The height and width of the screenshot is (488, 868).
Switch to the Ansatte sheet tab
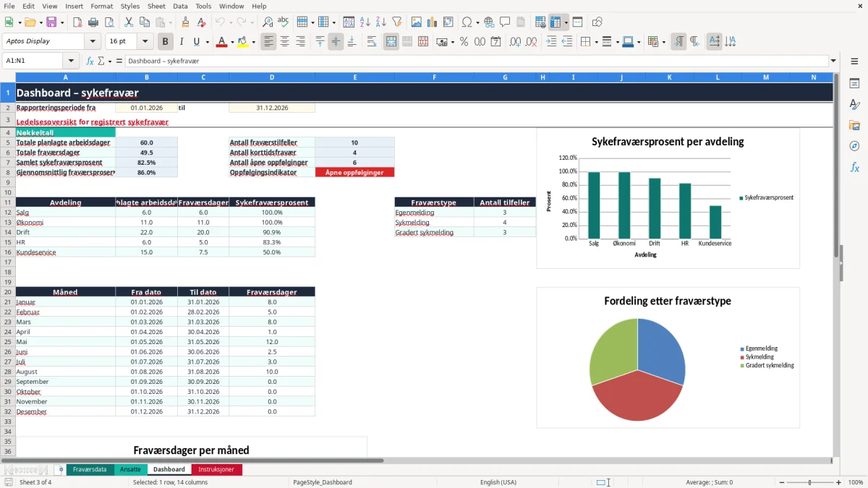click(130, 469)
